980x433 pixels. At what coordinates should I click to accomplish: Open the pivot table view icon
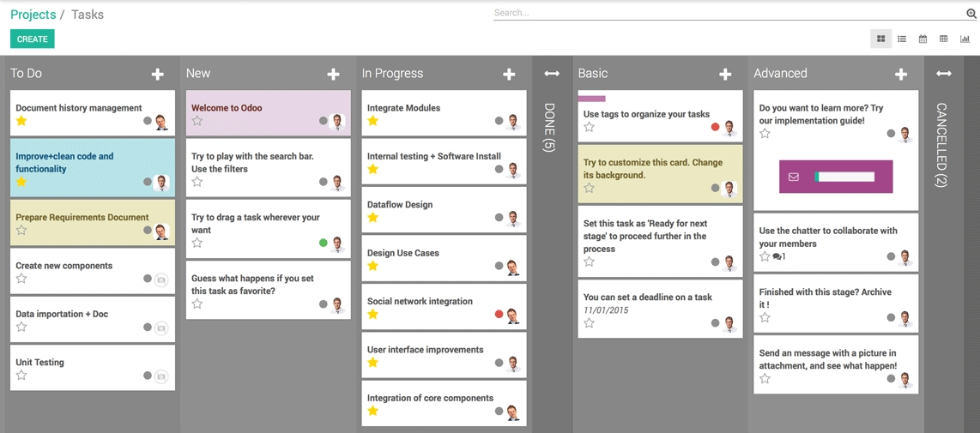pos(944,39)
